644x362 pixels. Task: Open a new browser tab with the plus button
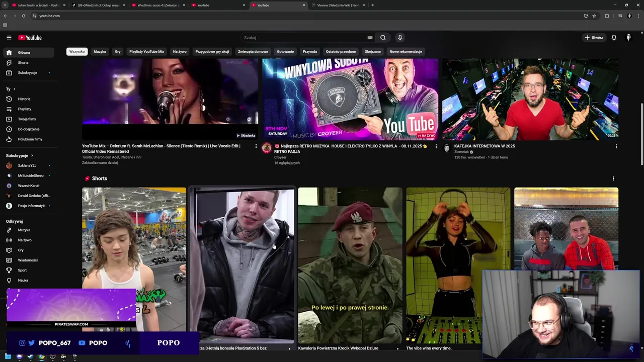[372, 5]
